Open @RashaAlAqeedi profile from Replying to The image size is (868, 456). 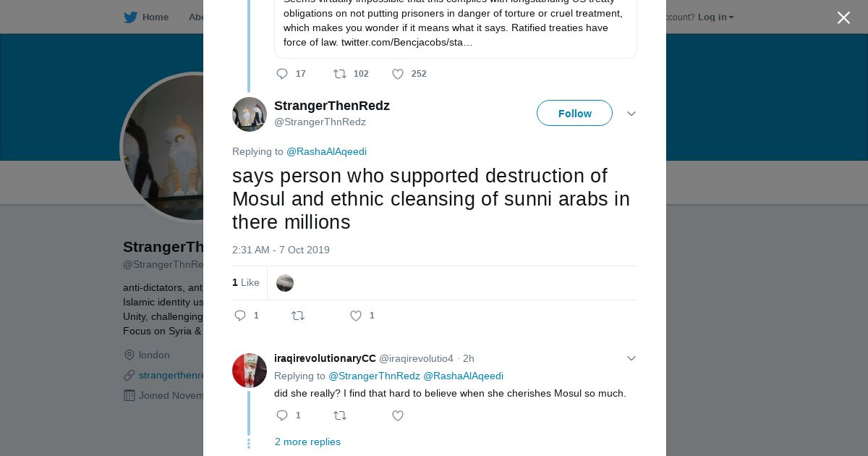tap(326, 152)
